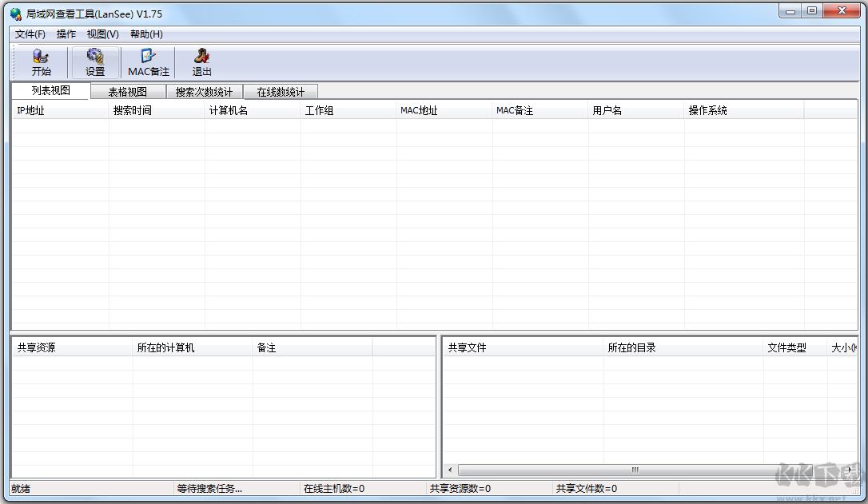Image resolution: width=868 pixels, height=504 pixels.
Task: Click the LanSee app icon in title bar
Action: coord(15,14)
